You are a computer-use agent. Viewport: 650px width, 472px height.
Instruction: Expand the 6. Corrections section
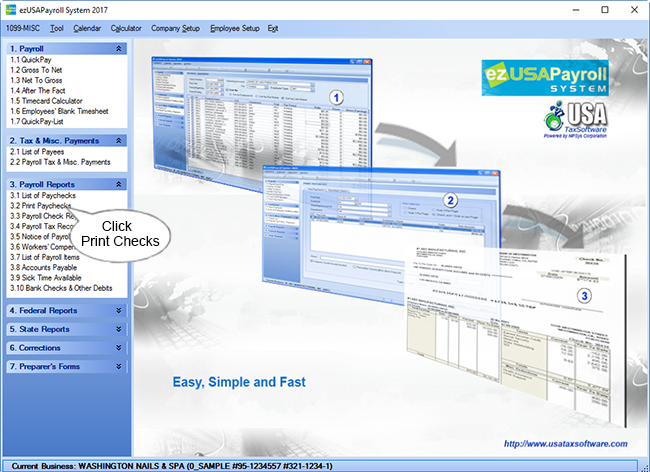coord(119,348)
